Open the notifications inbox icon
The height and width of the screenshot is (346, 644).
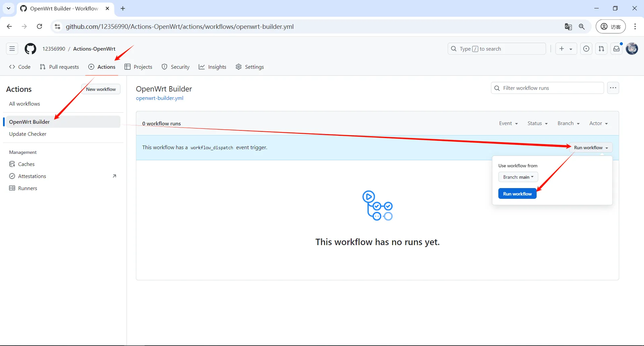616,49
